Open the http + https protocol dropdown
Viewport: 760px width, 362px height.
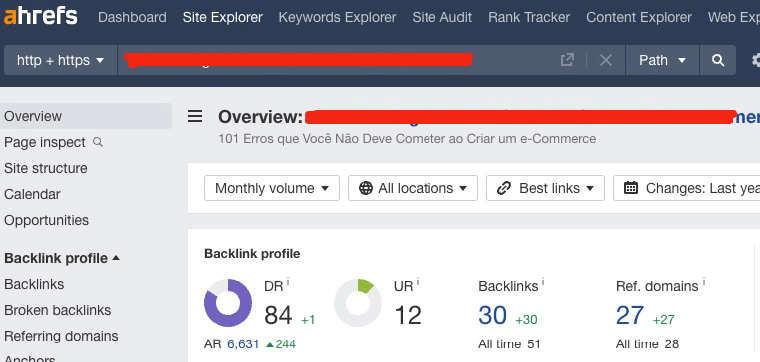pos(61,60)
